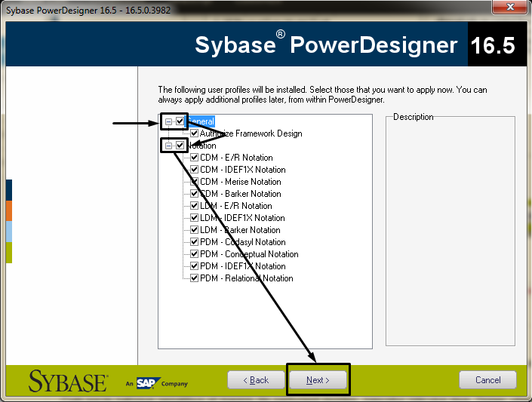Click the Next button
This screenshot has width=532, height=402.
[x=318, y=380]
